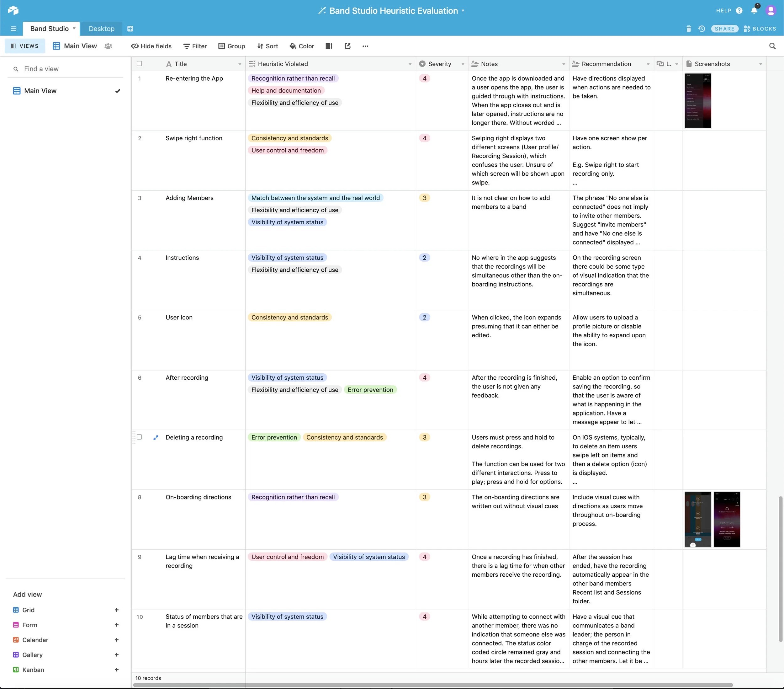Click the Help and documentation tag
784x689 pixels.
click(286, 91)
